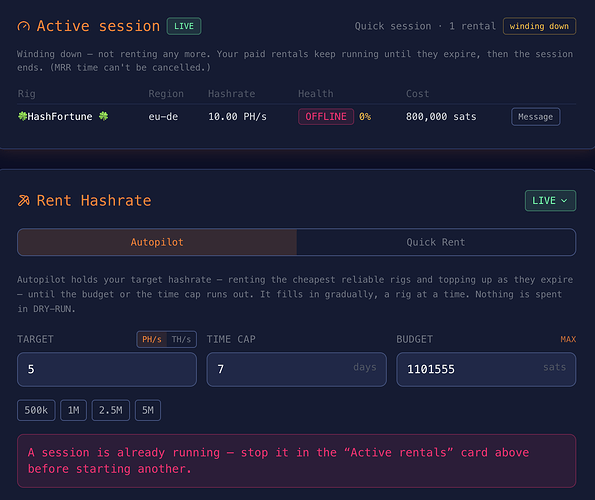Select the Autopilot tab
Screen dimensions: 595x500
coord(157,242)
